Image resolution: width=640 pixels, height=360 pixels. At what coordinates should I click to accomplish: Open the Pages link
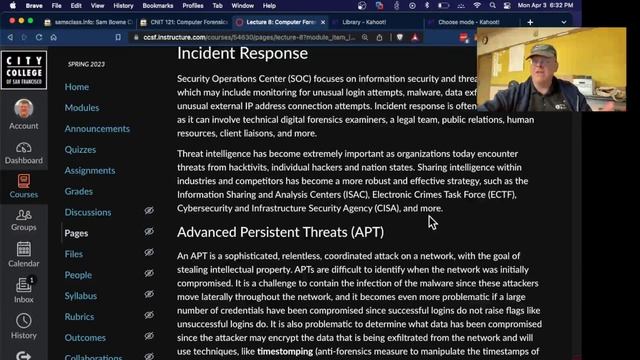coord(76,233)
